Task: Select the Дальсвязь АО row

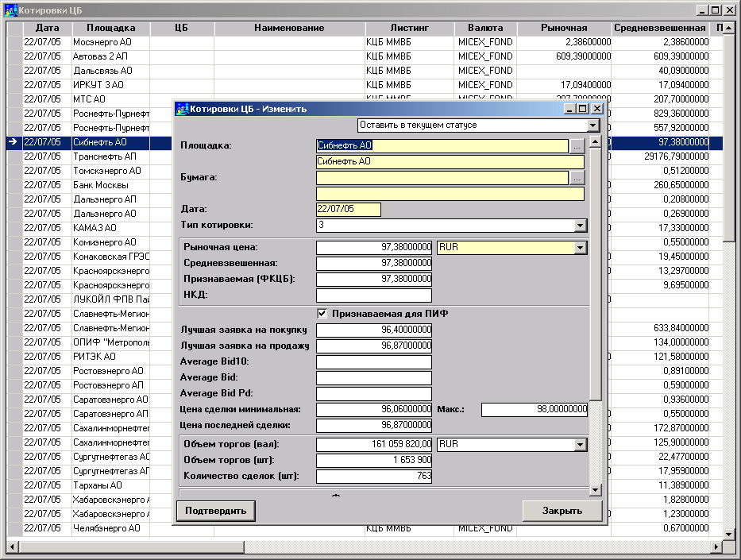Action: click(x=366, y=71)
